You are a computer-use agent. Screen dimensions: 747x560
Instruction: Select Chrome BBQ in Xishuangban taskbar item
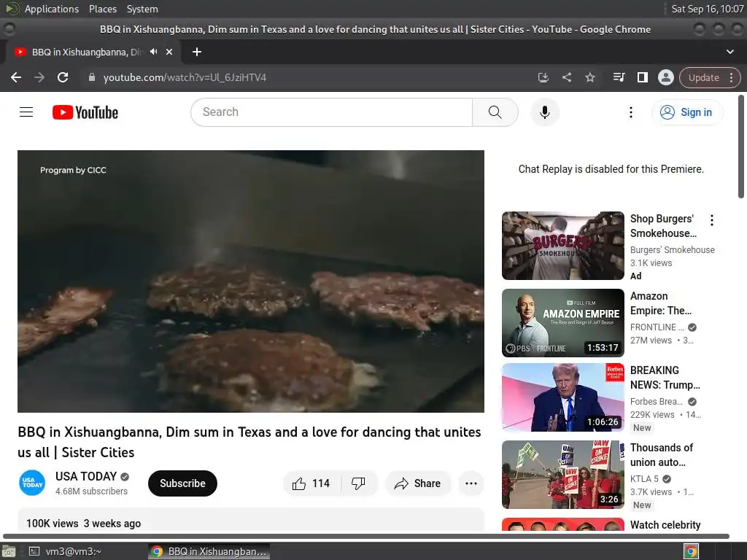pos(209,551)
